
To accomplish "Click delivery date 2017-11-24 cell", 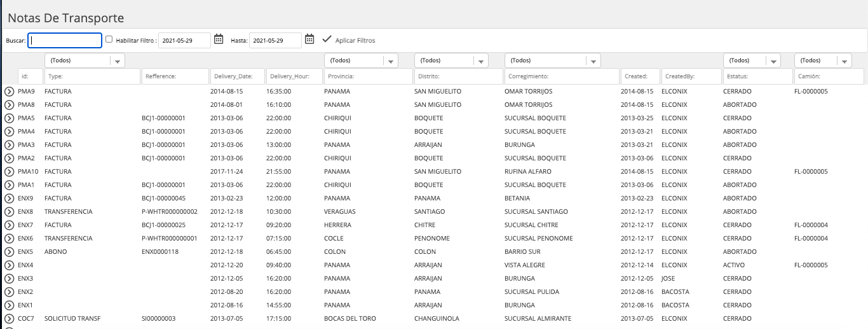I will tap(226, 172).
